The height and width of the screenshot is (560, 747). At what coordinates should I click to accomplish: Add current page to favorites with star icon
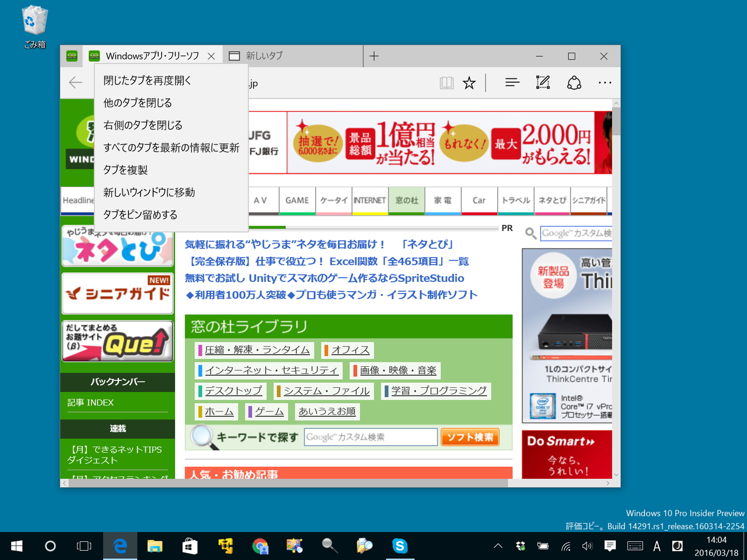click(x=469, y=82)
